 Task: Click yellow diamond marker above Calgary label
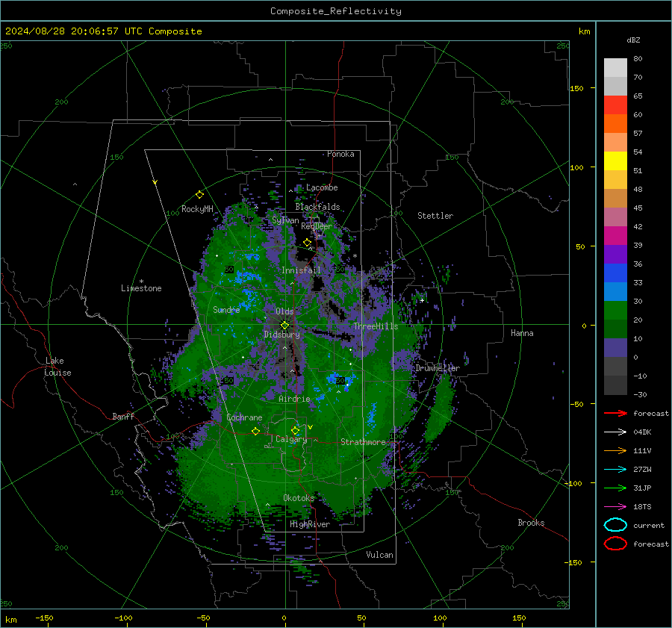point(295,430)
